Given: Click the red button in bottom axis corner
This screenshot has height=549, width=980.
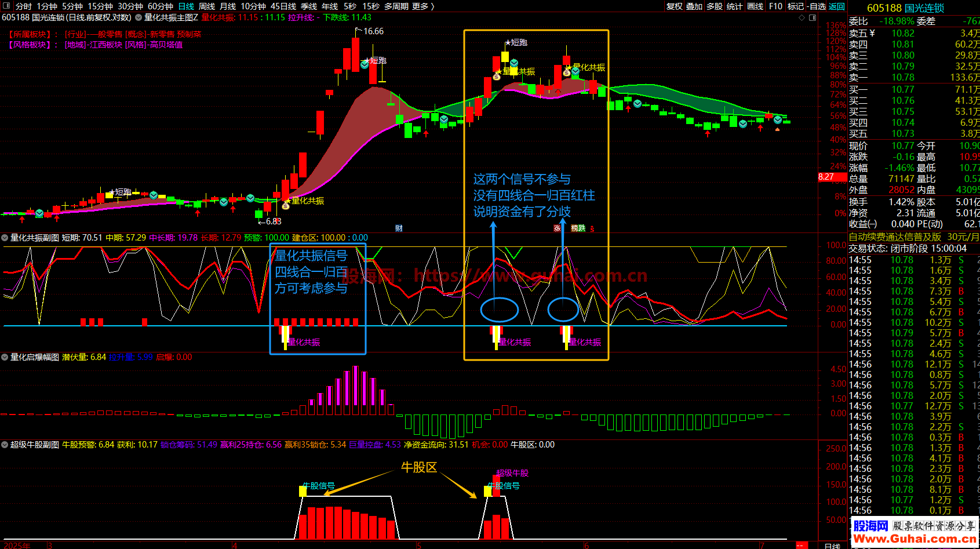Looking at the screenshot, I should [802, 545].
